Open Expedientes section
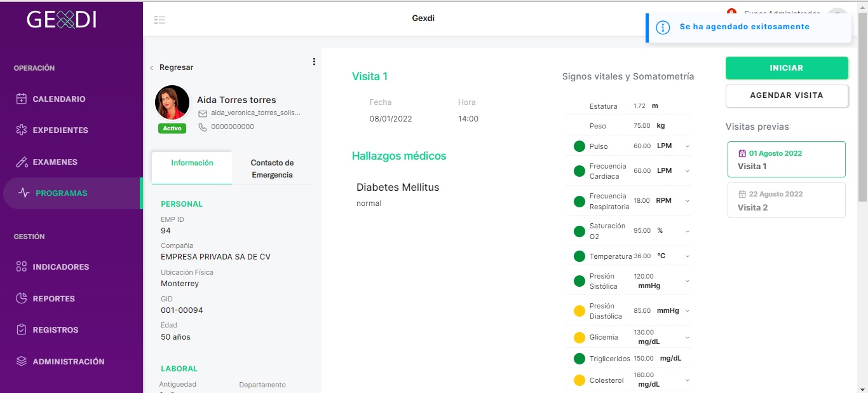 [x=60, y=130]
